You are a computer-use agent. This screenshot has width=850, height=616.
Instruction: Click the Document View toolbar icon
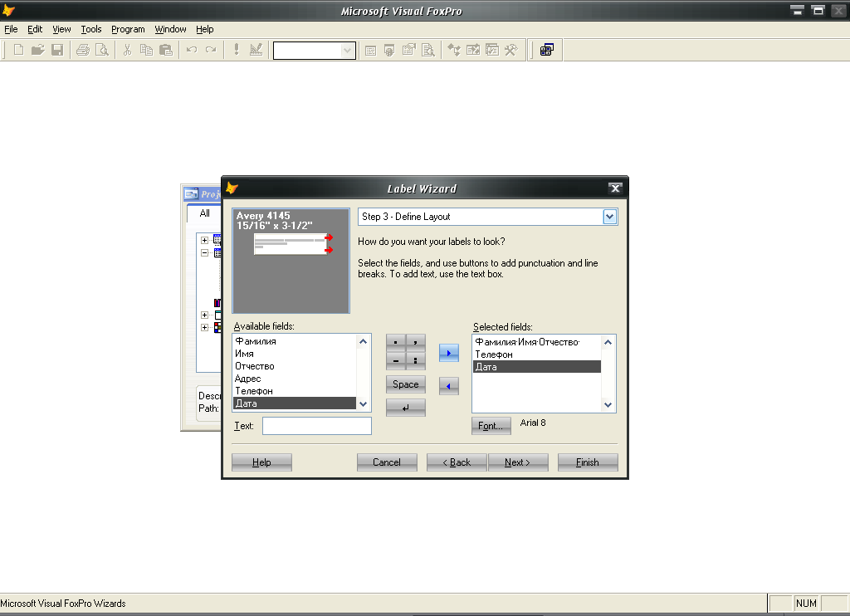(x=428, y=51)
